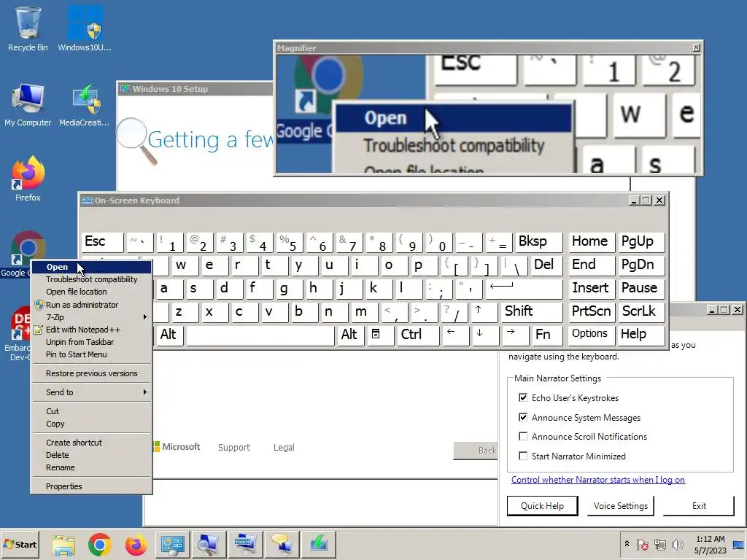Viewport: 747px width, 560px height.
Task: Click Options key on On-Screen Keyboard
Action: 590,335
